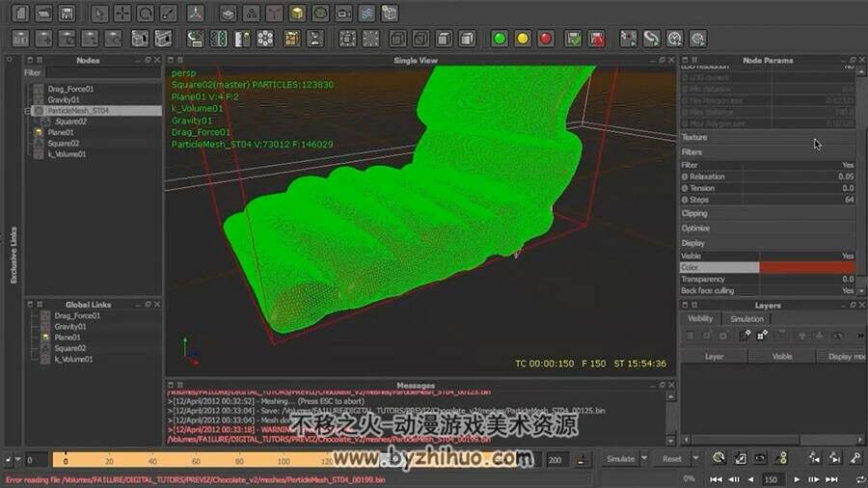
Task: Click the Layer column header
Action: click(x=714, y=357)
